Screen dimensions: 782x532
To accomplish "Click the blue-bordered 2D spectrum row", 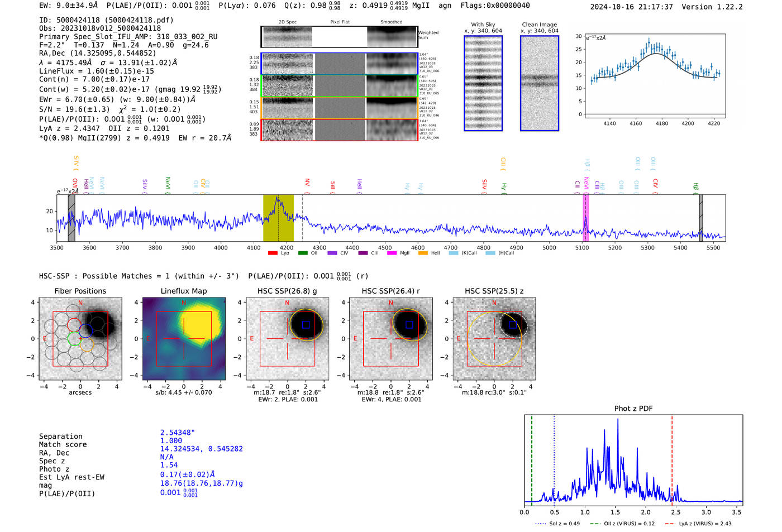I will click(339, 64).
